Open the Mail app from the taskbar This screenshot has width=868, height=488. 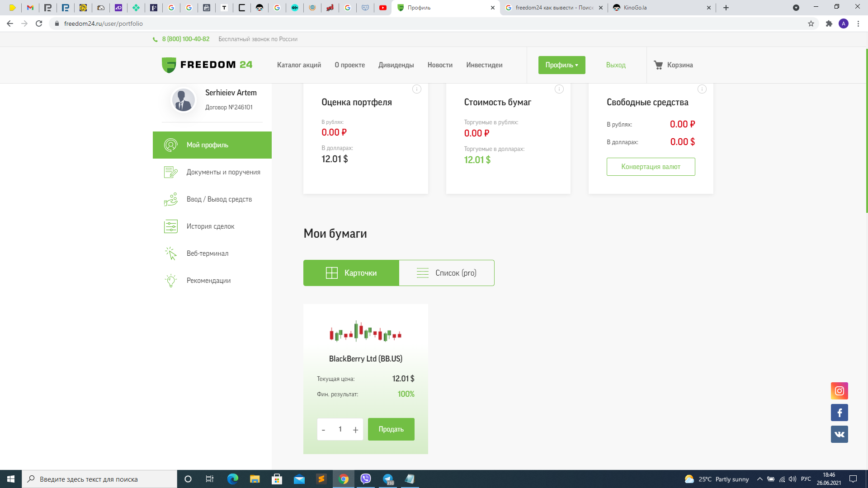pyautogui.click(x=299, y=479)
